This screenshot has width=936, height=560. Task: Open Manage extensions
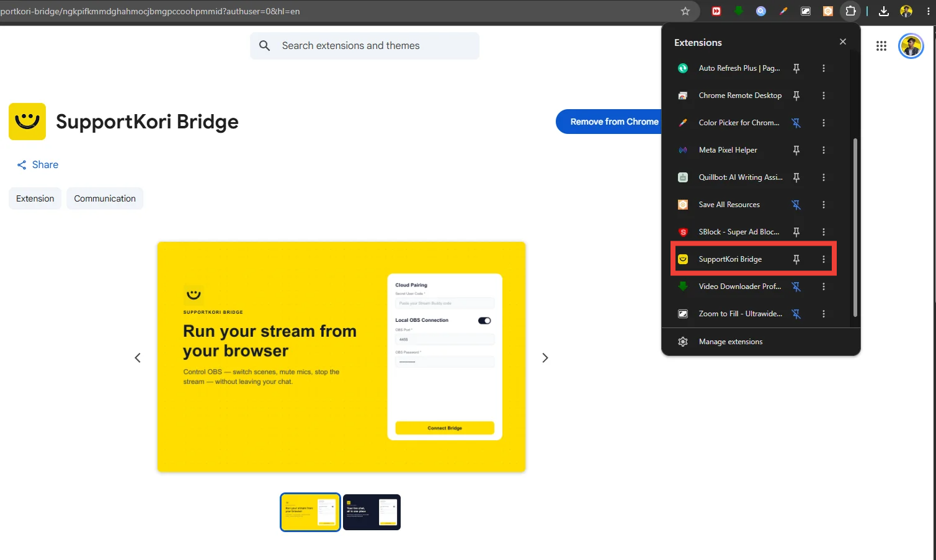pyautogui.click(x=760, y=342)
